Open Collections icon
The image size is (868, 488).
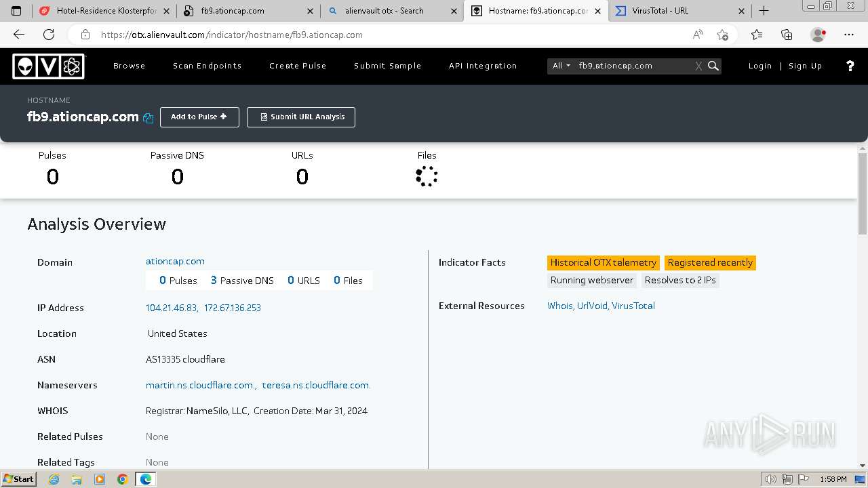click(x=787, y=35)
